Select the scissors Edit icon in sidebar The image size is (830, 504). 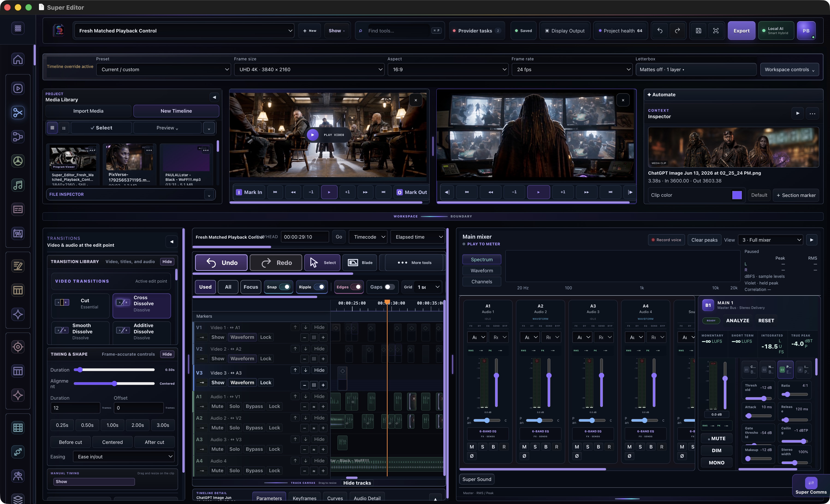pos(18,112)
